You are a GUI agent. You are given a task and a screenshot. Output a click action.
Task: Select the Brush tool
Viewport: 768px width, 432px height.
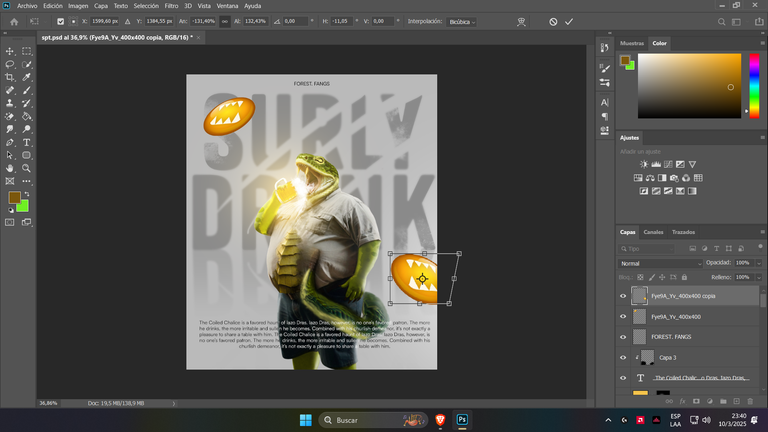point(26,90)
